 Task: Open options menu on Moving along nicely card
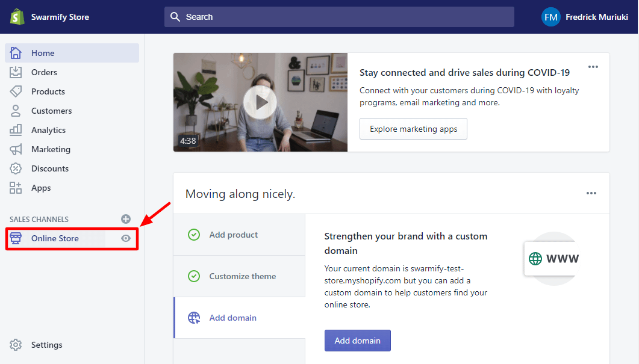click(591, 193)
